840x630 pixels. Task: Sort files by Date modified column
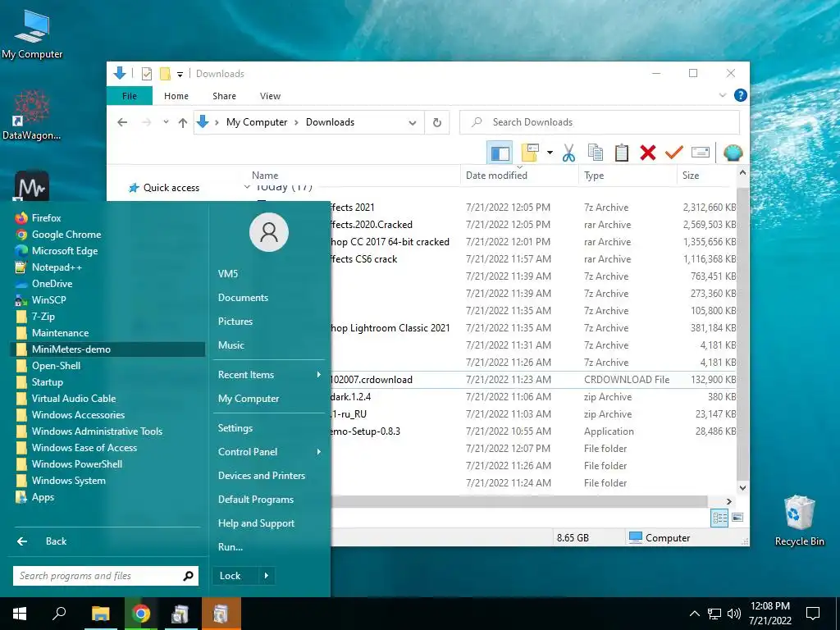[x=496, y=176]
